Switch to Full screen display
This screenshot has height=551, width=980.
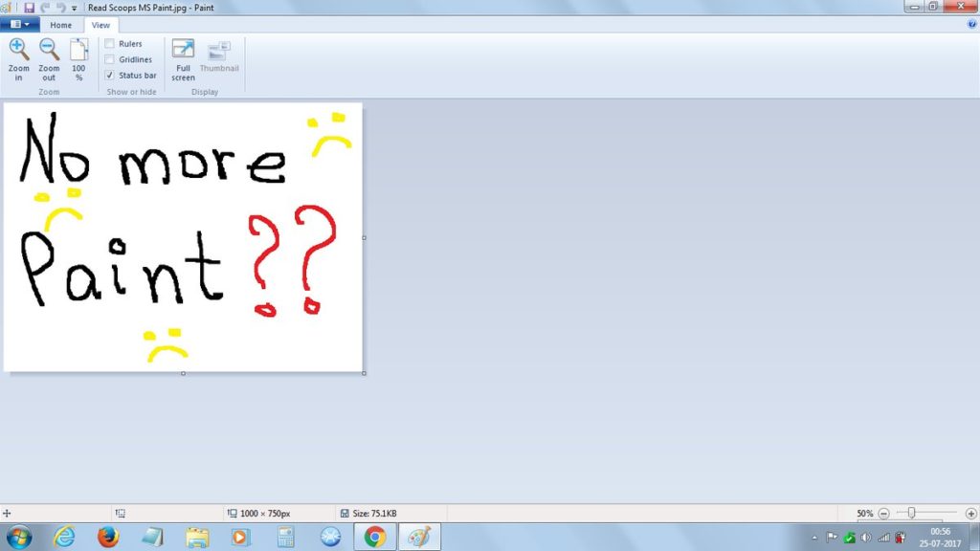pos(183,59)
